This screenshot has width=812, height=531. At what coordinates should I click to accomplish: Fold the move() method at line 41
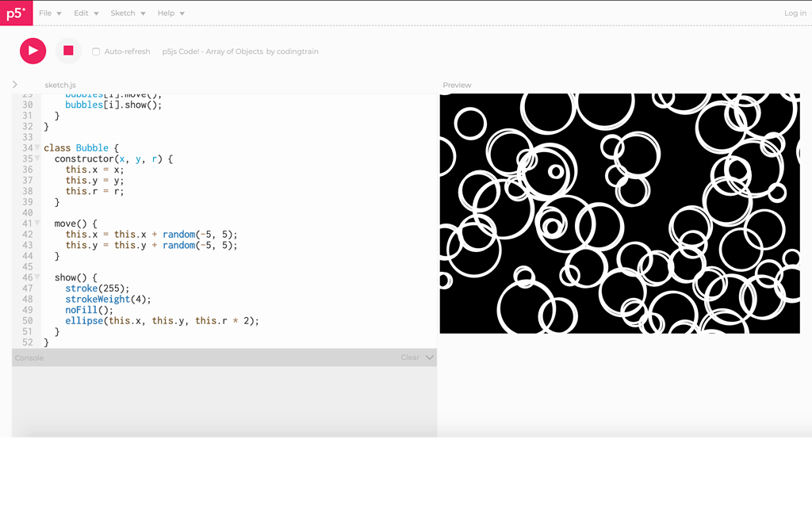coord(37,223)
